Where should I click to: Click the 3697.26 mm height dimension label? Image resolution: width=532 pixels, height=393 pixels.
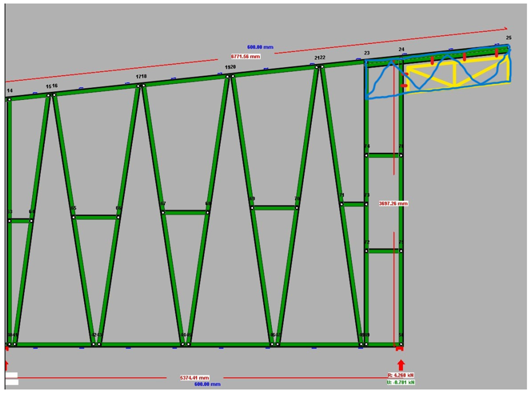click(x=393, y=203)
